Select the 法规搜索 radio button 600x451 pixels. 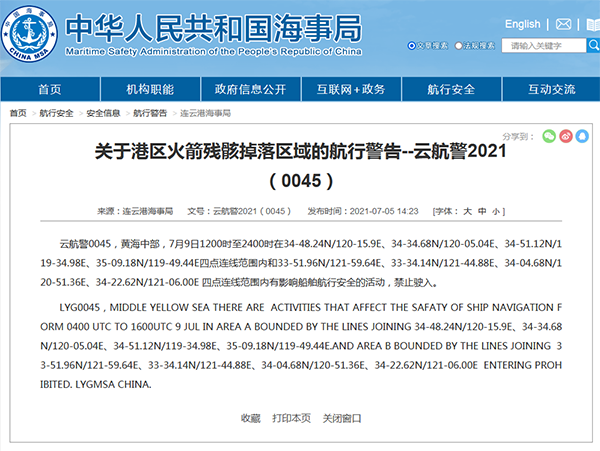(x=459, y=46)
